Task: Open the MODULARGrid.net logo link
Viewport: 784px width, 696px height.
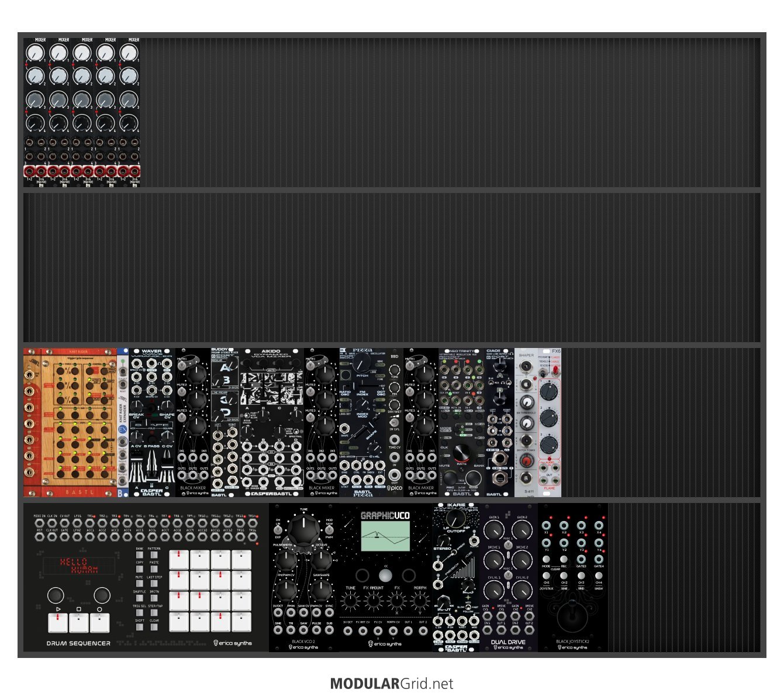Action: (392, 683)
